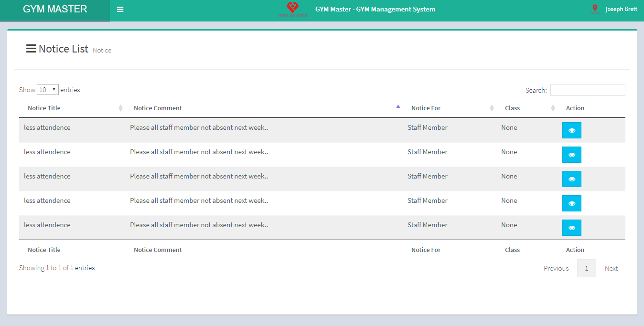Screen dimensions: 644x326
Task: Go to Previous page of notices
Action: coord(556,268)
